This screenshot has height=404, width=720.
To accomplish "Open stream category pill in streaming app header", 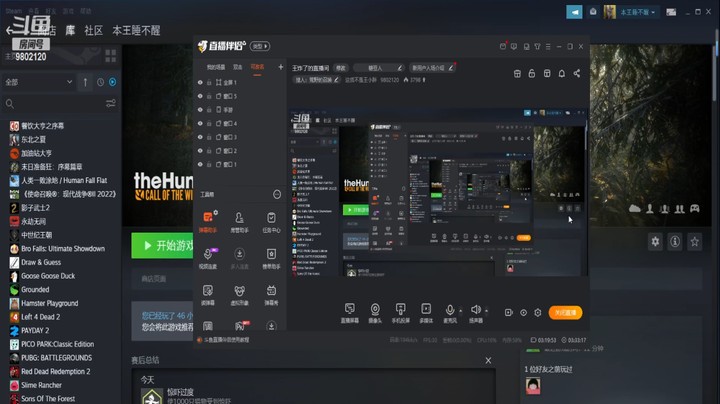I will [x=260, y=46].
